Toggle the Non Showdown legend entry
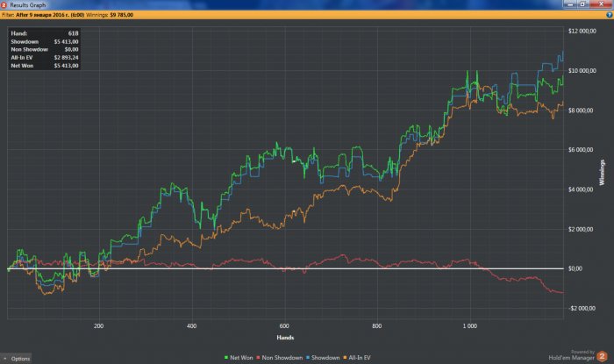This screenshot has height=364, width=614. (x=279, y=358)
